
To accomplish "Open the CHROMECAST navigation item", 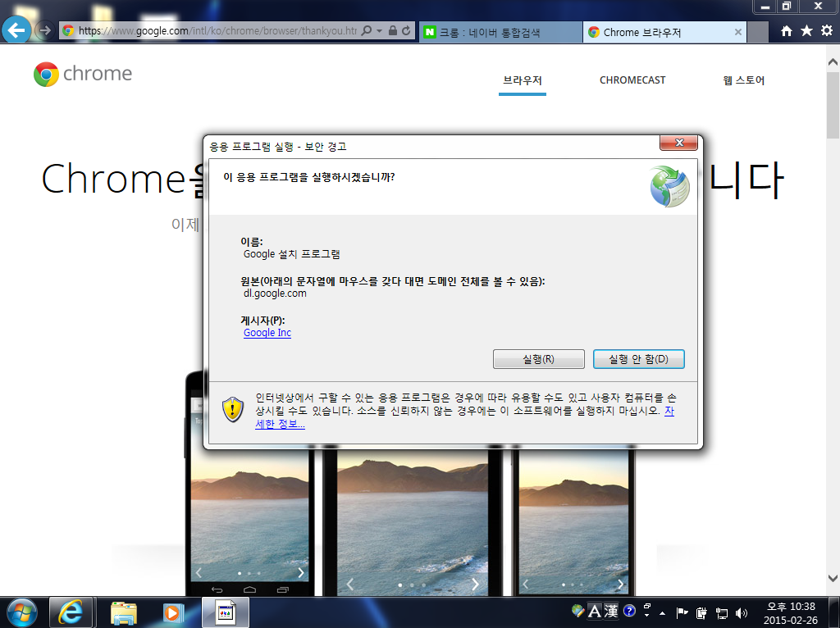I will pyautogui.click(x=632, y=80).
